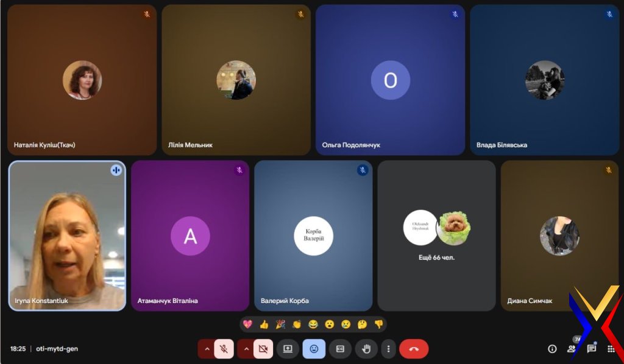Send the party popper reaction
Screen dimensions: 624x364
coord(280,324)
